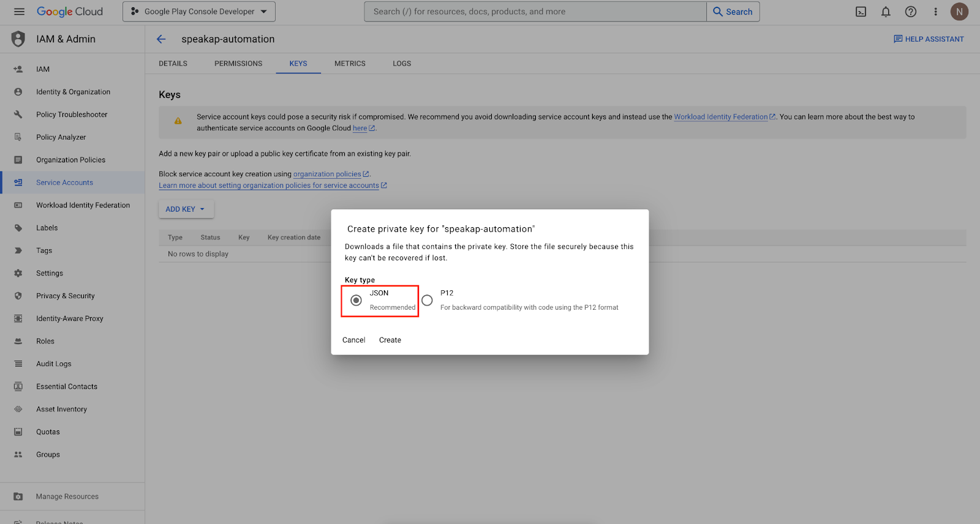Click Create in the private key dialog
The height and width of the screenshot is (524, 980).
tap(390, 340)
